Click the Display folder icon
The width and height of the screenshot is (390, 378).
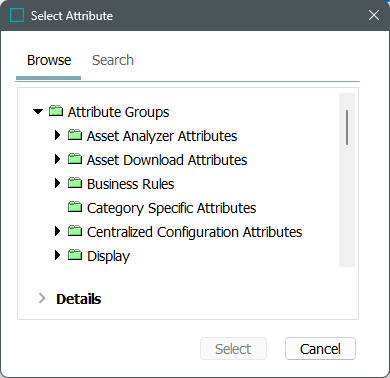(x=75, y=255)
